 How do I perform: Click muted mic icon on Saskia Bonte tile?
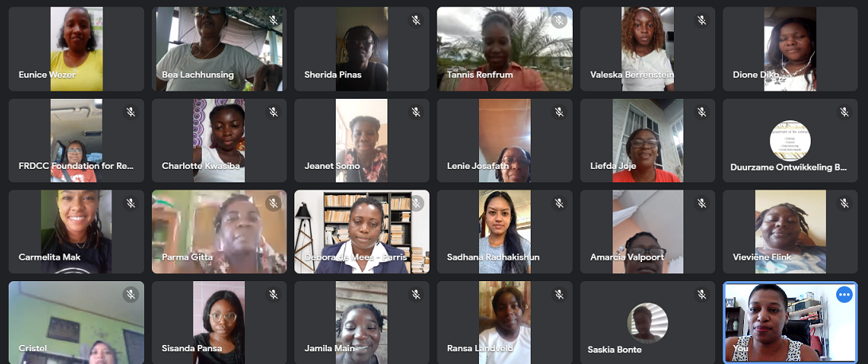click(702, 295)
